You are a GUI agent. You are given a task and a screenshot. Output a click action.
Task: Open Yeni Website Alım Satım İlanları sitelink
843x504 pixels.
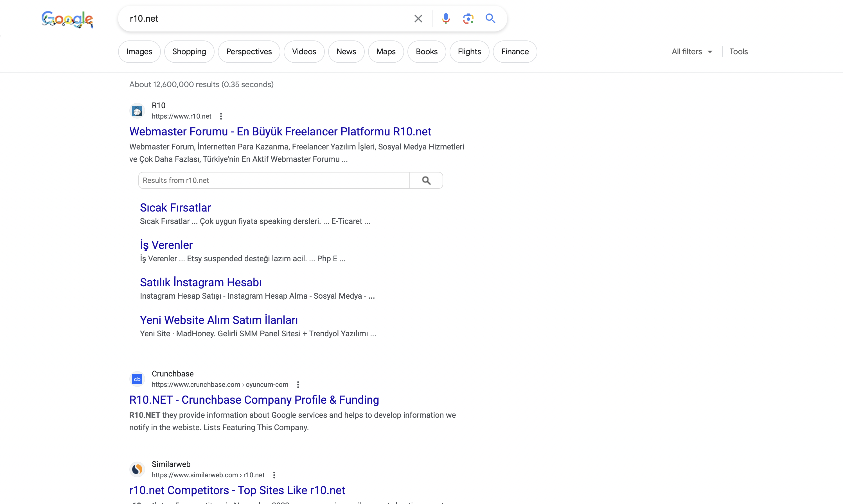pyautogui.click(x=219, y=320)
